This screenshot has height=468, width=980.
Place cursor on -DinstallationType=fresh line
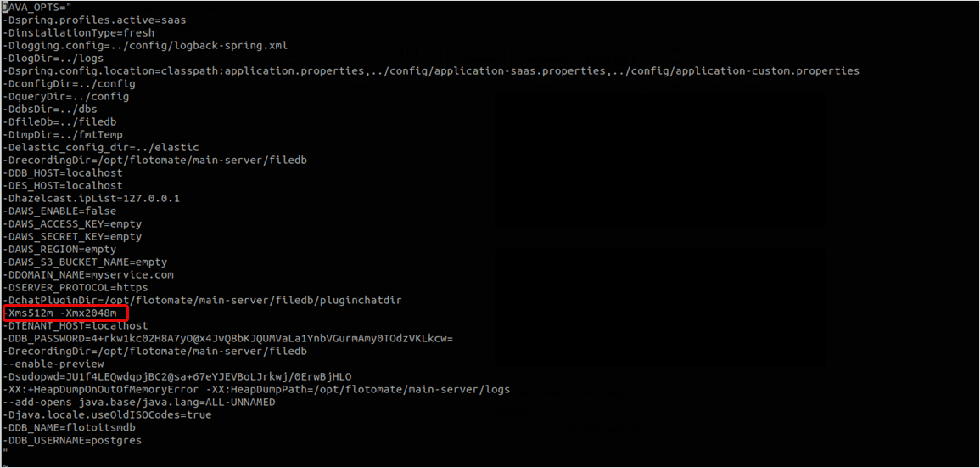click(79, 32)
